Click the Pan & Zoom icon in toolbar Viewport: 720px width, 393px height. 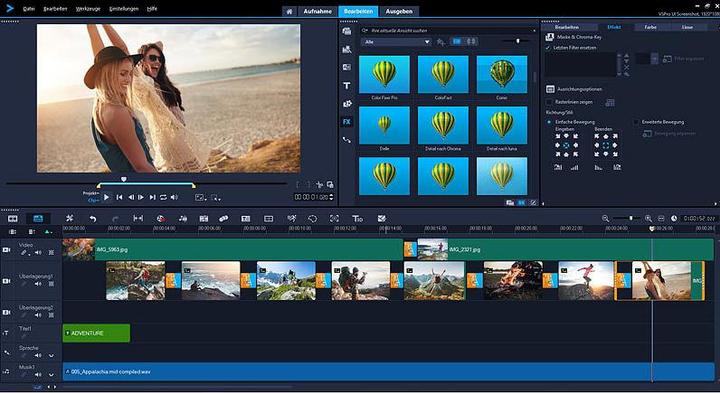[334, 219]
